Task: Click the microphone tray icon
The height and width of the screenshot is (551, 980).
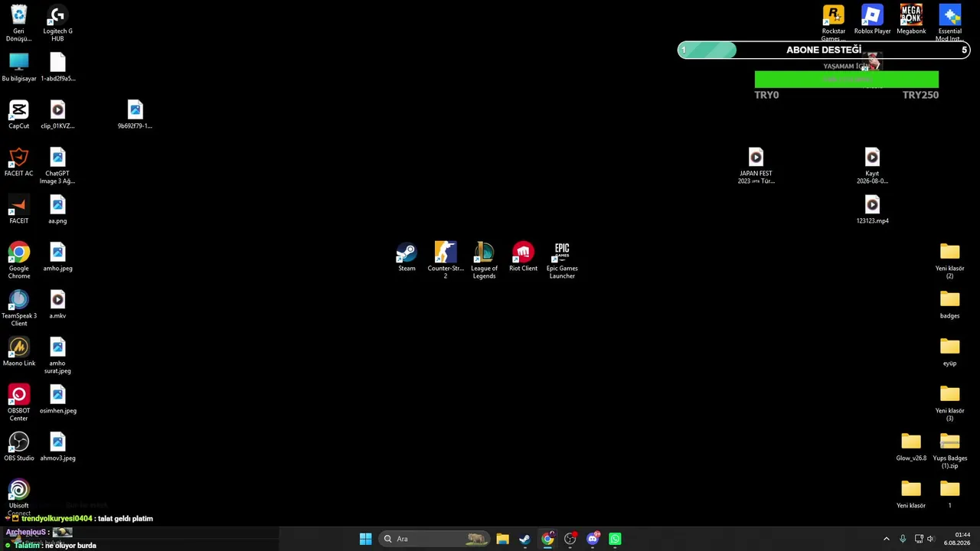Action: pos(903,539)
